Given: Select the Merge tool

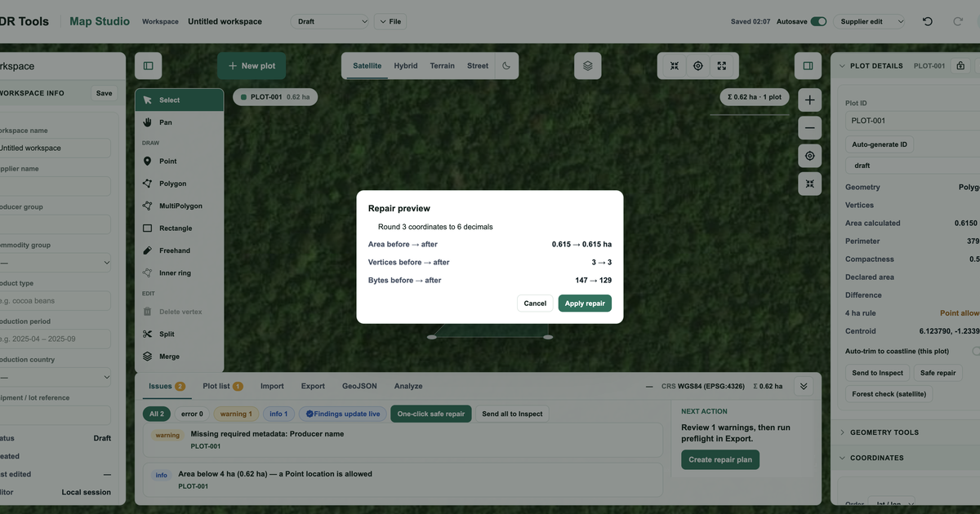Looking at the screenshot, I should coord(179,357).
